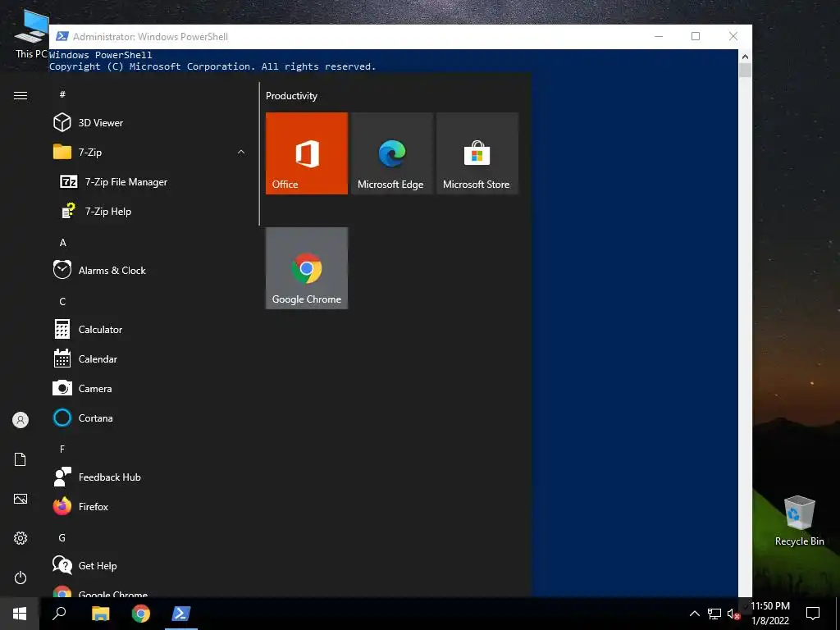The height and width of the screenshot is (630, 840).
Task: Expand the Start menu hamburger button
Action: click(21, 95)
